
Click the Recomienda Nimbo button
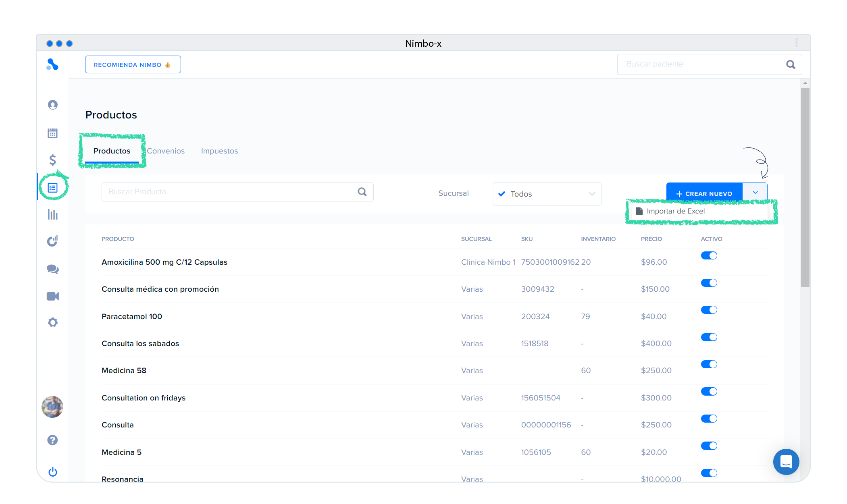coord(133,65)
